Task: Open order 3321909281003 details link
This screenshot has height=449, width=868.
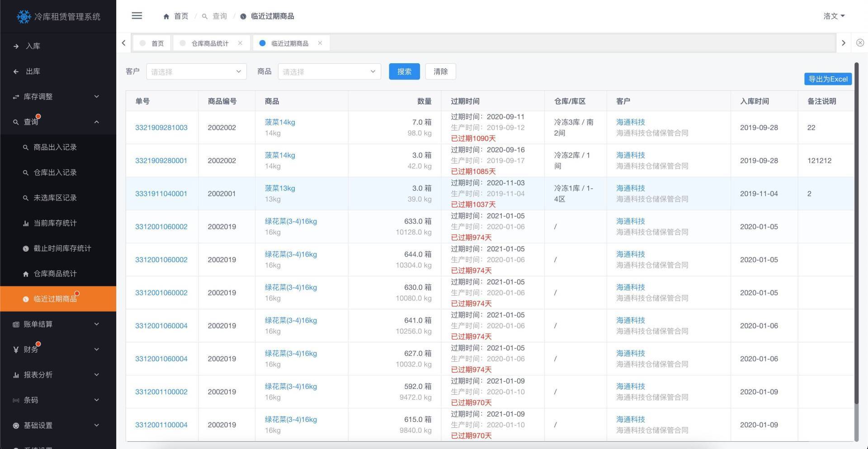Action: point(161,127)
